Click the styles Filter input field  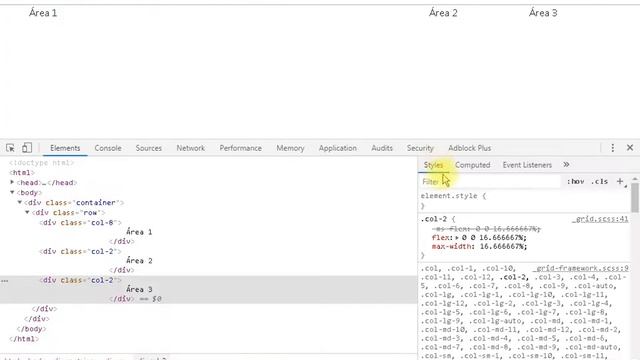(490, 182)
